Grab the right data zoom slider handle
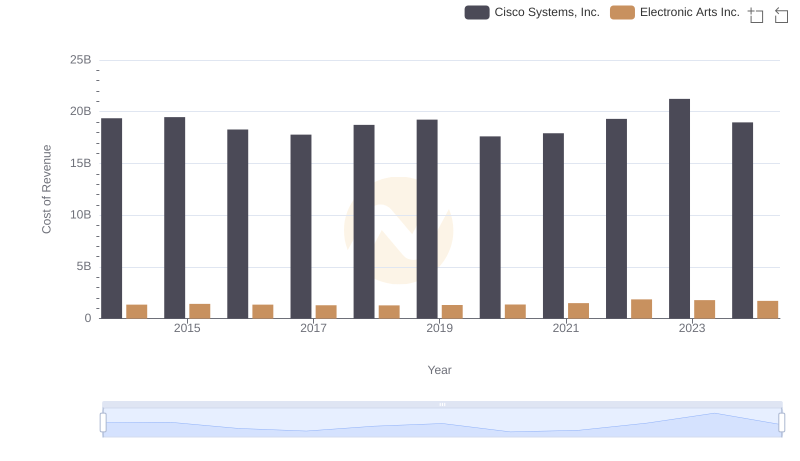 point(782,422)
